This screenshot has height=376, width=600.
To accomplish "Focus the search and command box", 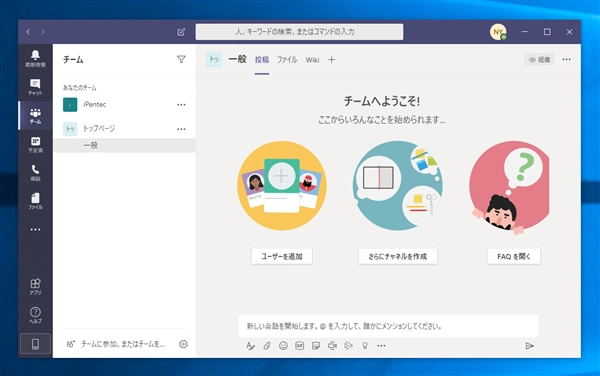I will coord(299,32).
